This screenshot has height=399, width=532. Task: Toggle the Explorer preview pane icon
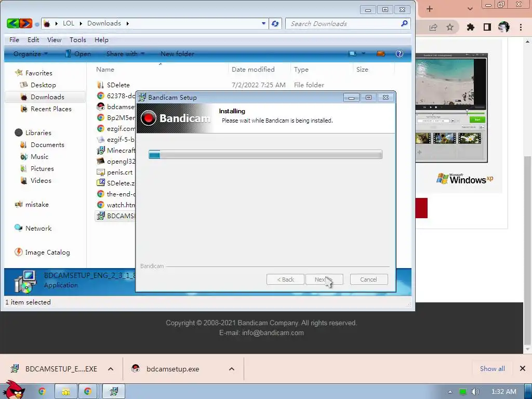point(381,54)
